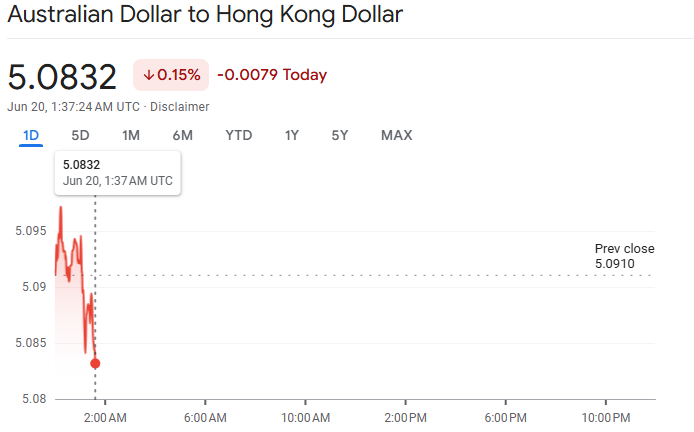Image resolution: width=694 pixels, height=432 pixels.
Task: Click the 10:00 AM axis label
Action: pyautogui.click(x=305, y=417)
